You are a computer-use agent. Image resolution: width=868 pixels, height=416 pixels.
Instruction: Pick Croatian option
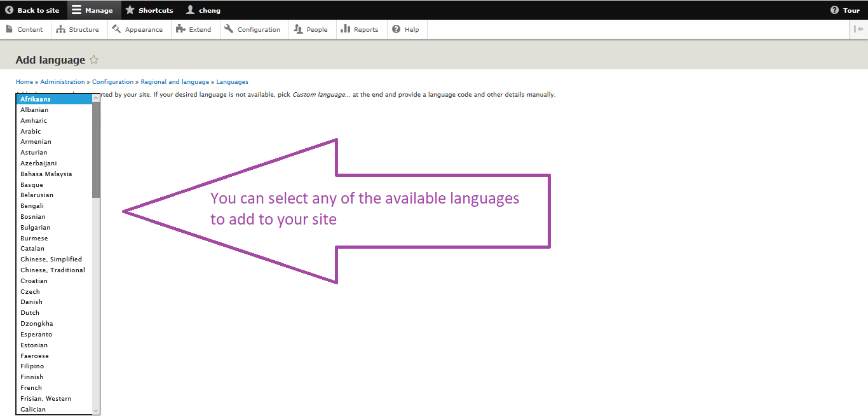(x=54, y=281)
